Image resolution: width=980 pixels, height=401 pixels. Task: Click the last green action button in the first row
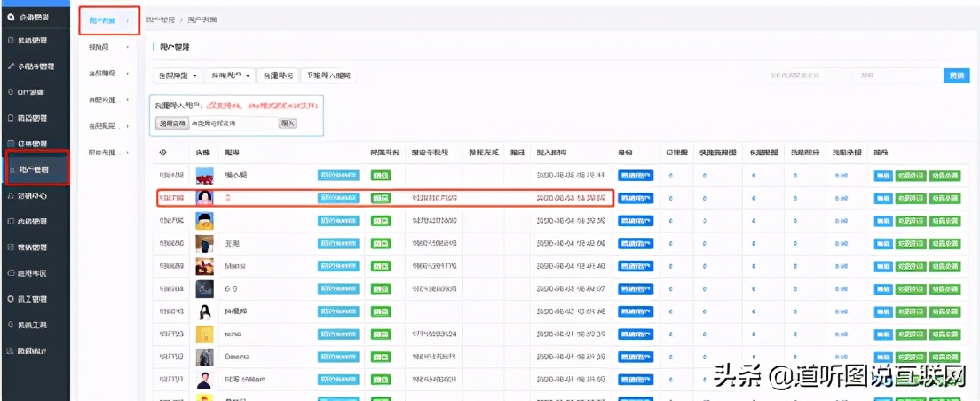pyautogui.click(x=945, y=176)
